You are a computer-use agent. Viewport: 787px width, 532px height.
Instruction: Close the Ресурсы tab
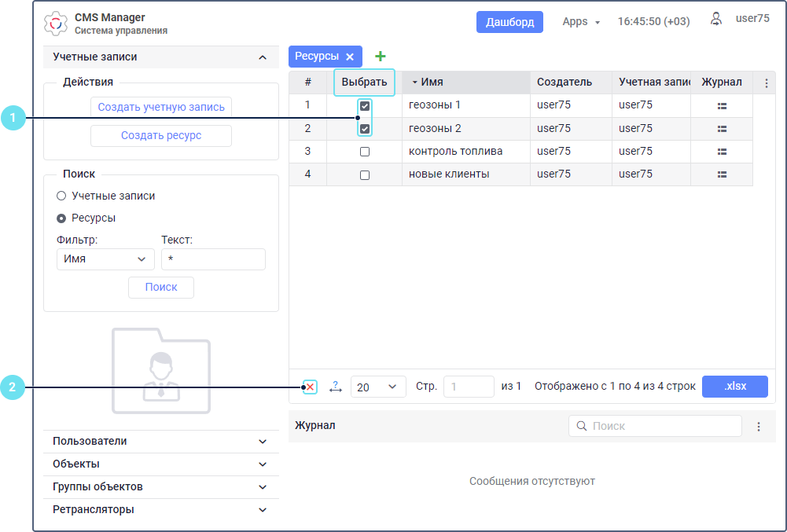click(x=350, y=57)
